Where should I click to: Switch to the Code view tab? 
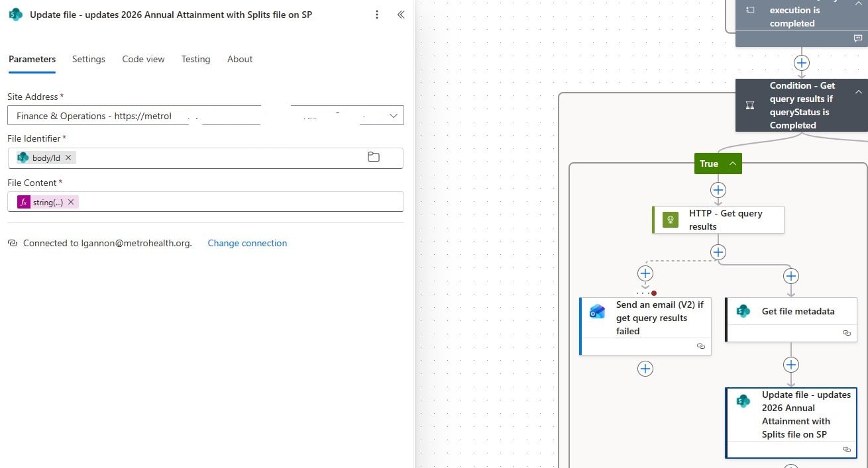[x=143, y=59]
